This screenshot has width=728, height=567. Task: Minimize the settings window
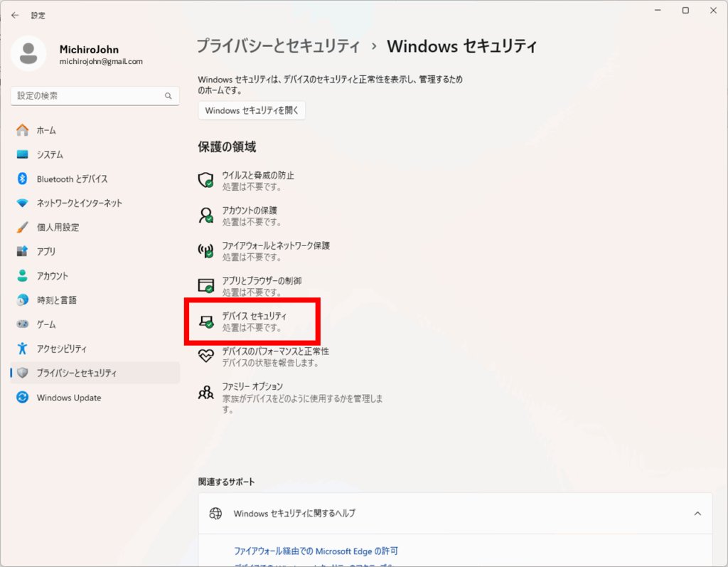[658, 10]
